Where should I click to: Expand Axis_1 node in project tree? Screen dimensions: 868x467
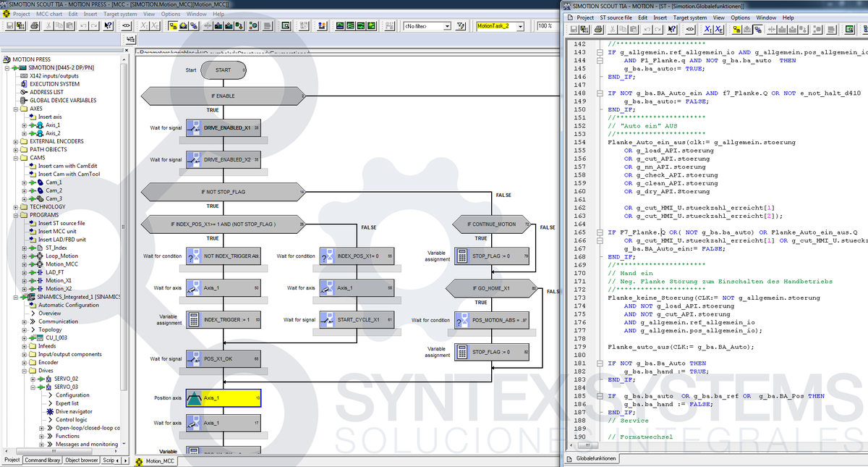point(25,125)
